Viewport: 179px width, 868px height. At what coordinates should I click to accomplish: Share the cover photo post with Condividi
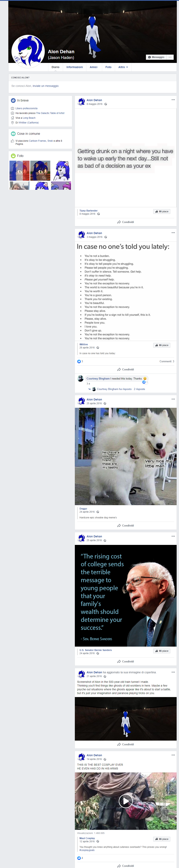(126, 744)
